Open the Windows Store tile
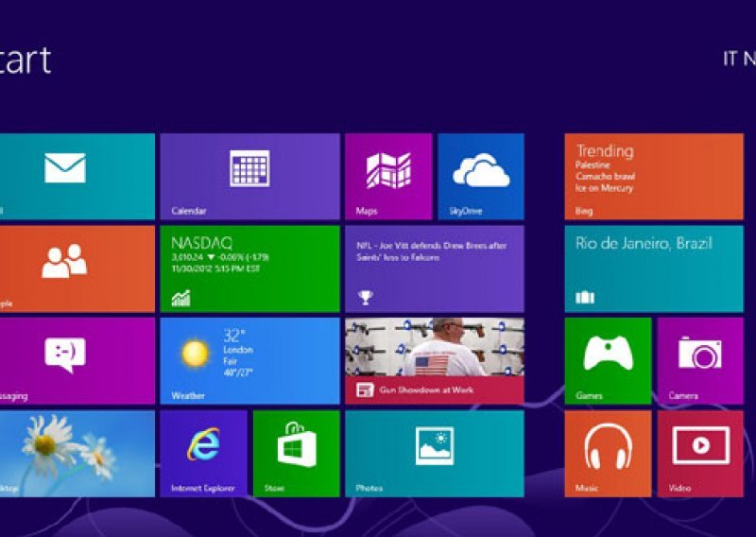 pyautogui.click(x=296, y=454)
